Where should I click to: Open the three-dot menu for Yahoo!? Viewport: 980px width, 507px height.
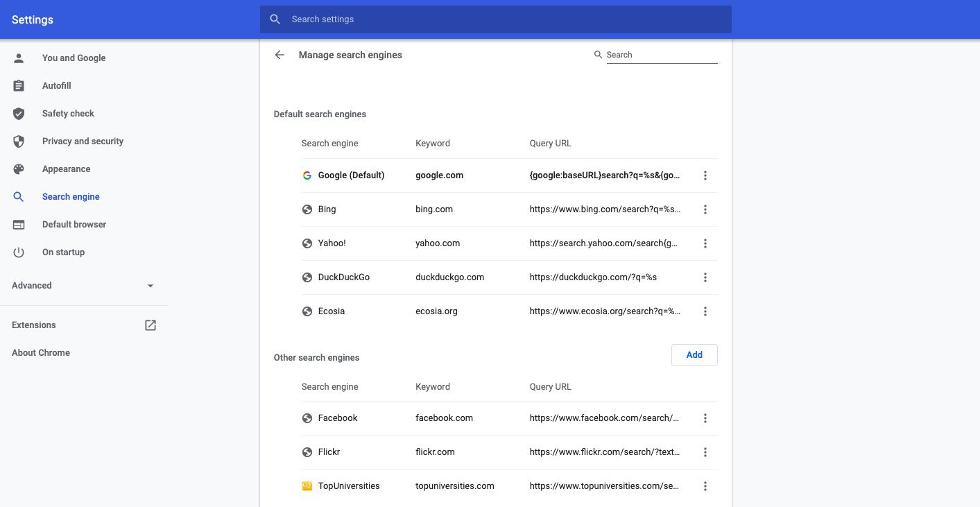705,243
